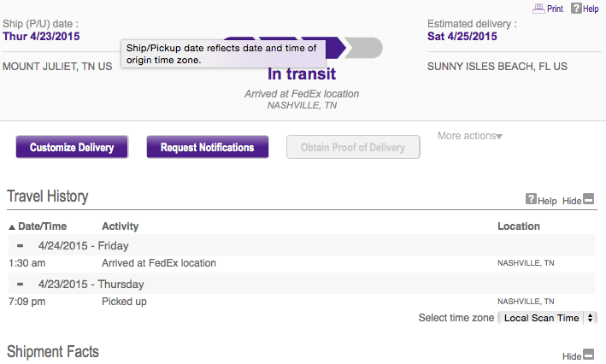Click the Hide link in Travel History

pos(572,201)
